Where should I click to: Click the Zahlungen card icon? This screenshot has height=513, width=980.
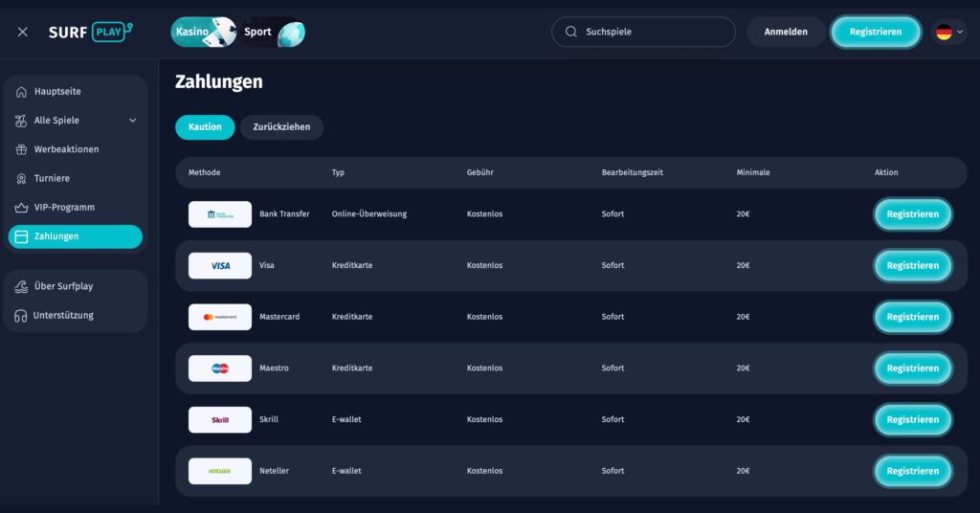click(21, 236)
